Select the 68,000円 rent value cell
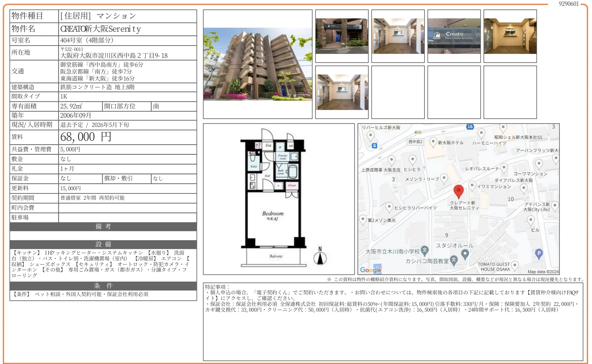Screen dimensions: 592x364 point(86,137)
